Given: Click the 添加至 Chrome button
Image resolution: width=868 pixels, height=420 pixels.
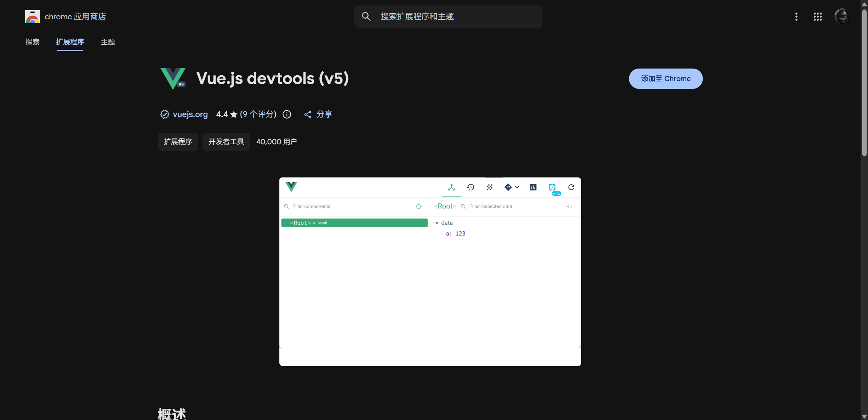Looking at the screenshot, I should coord(666,79).
